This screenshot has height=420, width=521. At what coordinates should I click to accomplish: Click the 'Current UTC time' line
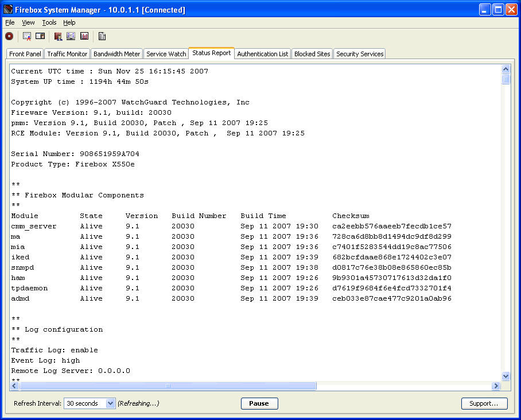click(x=110, y=71)
